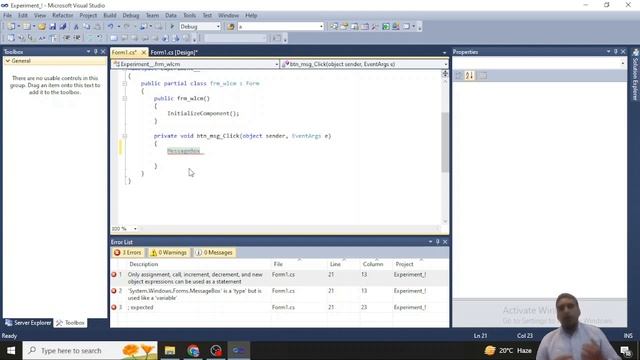Click the Cut scissors icon
640x360 pixels.
click(x=76, y=27)
